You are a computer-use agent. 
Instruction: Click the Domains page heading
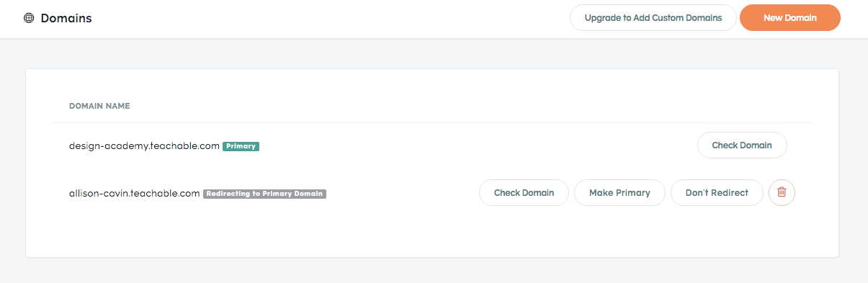click(66, 18)
